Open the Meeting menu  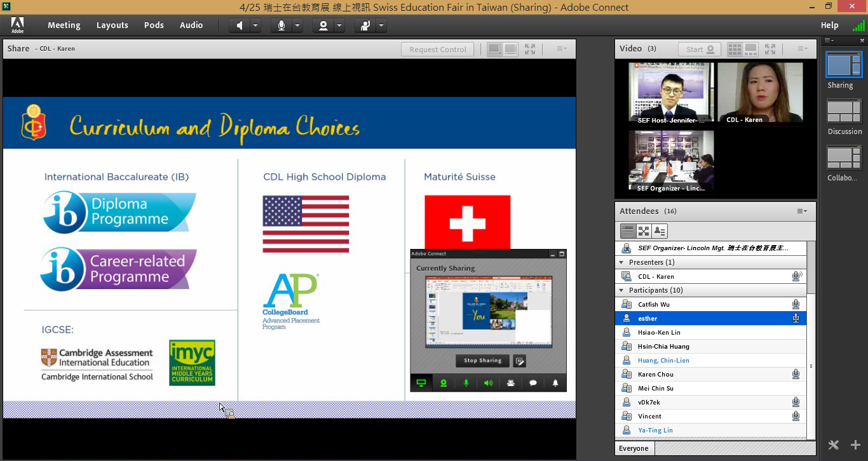click(64, 25)
